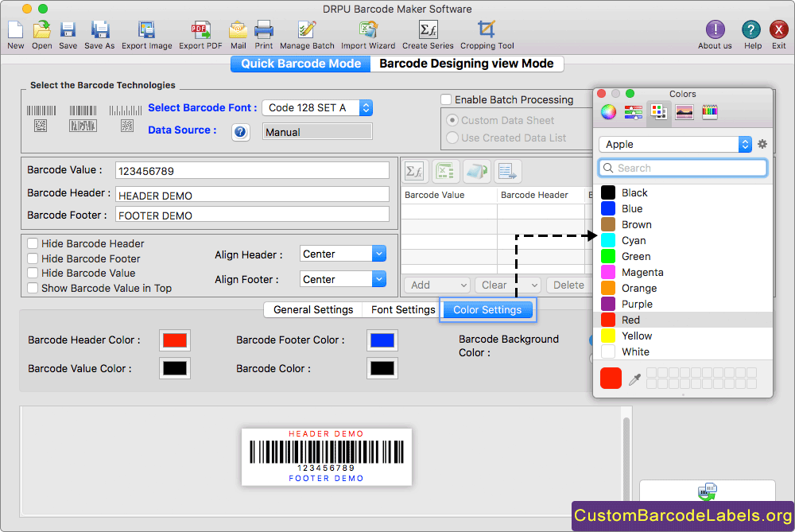Click the Mail toolbar icon
The width and height of the screenshot is (795, 532).
point(238,30)
